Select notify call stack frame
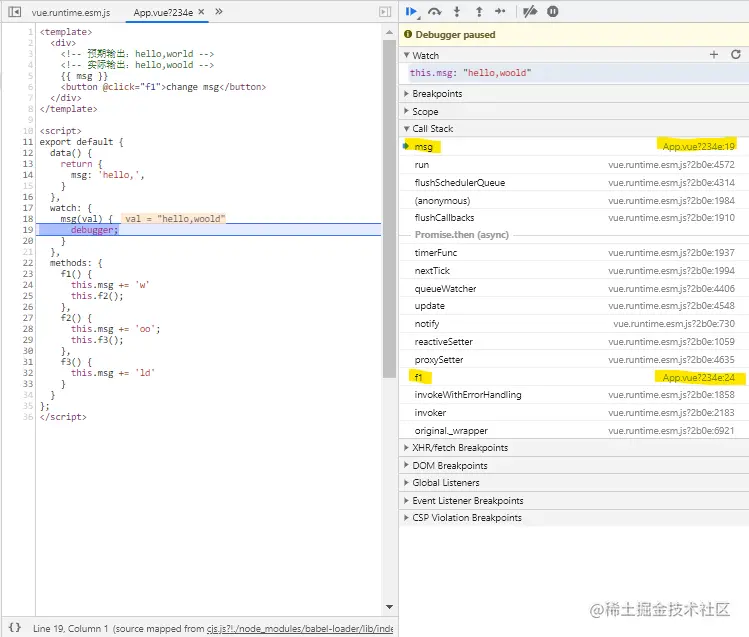The height and width of the screenshot is (637, 749). [x=574, y=324]
